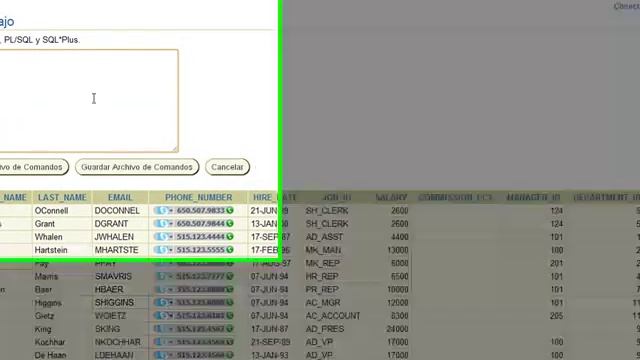Viewport: 640px width, 360px height.
Task: Click Skype icon in Kochhar row
Action: tap(162, 342)
